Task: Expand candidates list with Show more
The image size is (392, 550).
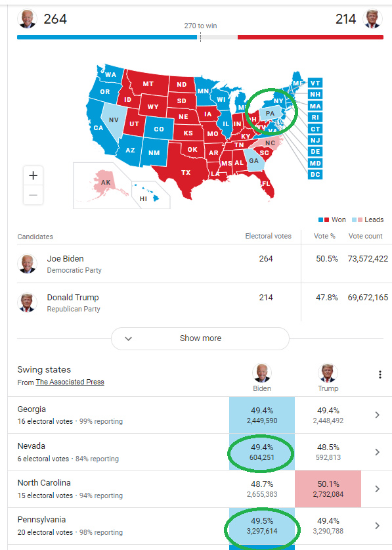Action: 200,338
